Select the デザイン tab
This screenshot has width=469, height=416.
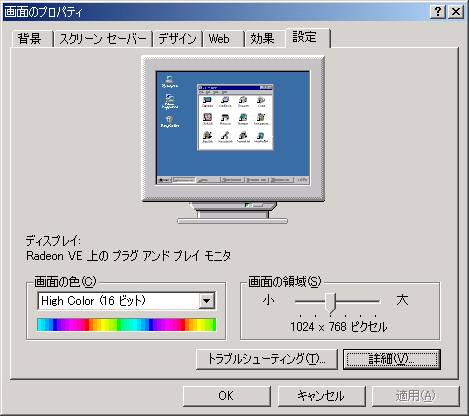pyautogui.click(x=177, y=39)
